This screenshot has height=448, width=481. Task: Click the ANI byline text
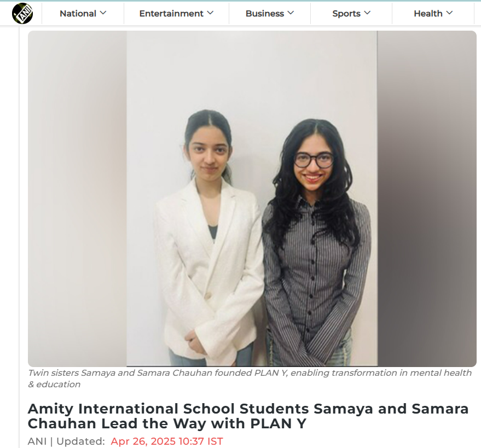coord(37,441)
